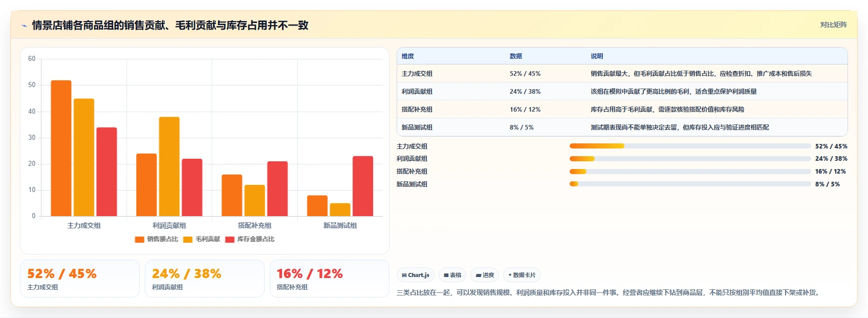Select the 表格 chip
The height and width of the screenshot is (318, 868).
point(452,275)
